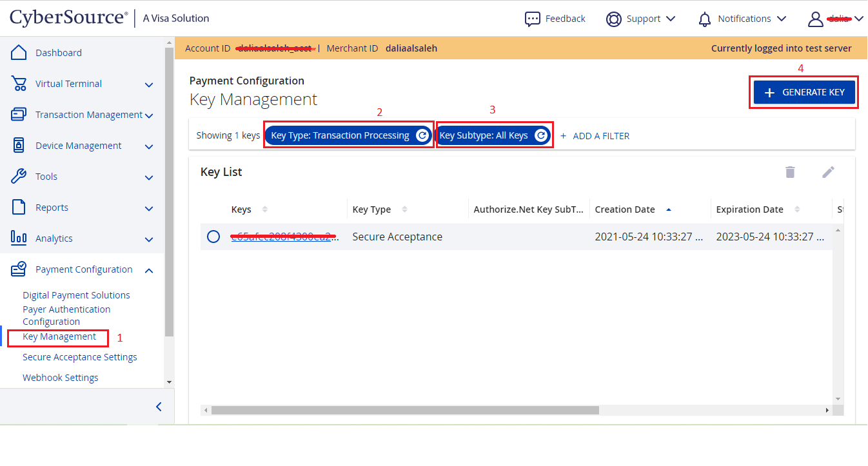Open the redacted key link in Key List
This screenshot has width=868, height=466.
click(x=284, y=237)
